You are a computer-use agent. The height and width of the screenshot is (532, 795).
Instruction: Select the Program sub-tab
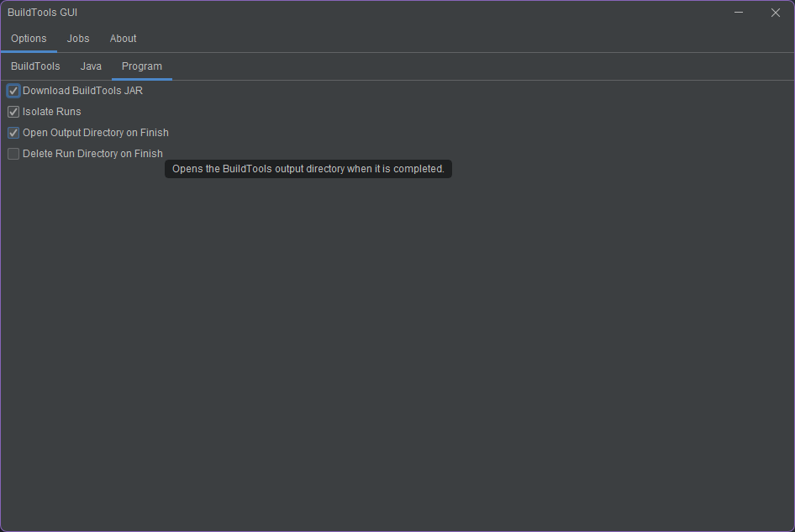142,66
